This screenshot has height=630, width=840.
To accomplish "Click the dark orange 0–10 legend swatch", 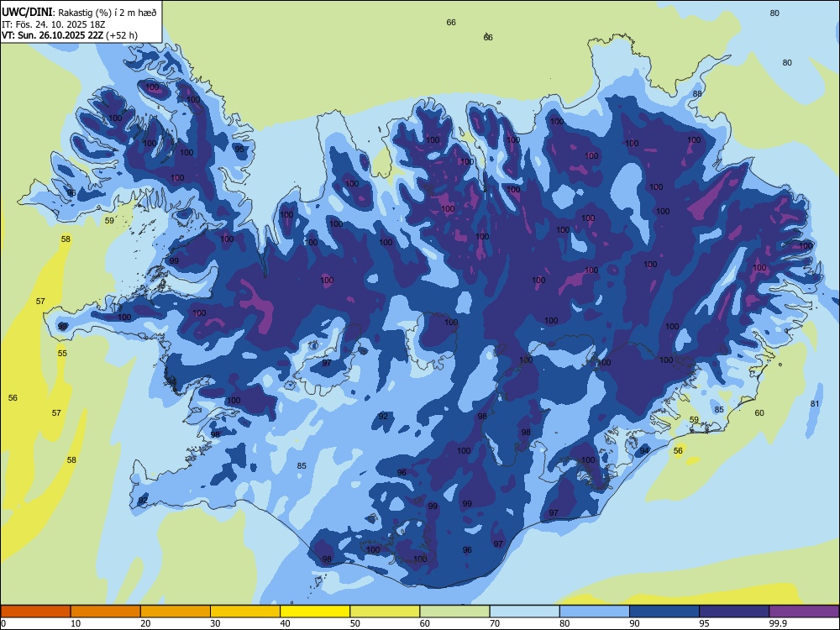I will 35,612.
